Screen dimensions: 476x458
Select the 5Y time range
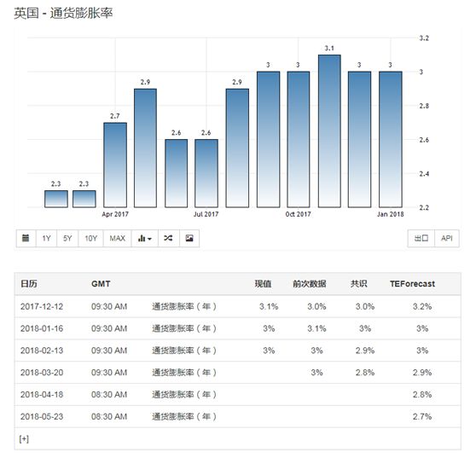pyautogui.click(x=67, y=239)
